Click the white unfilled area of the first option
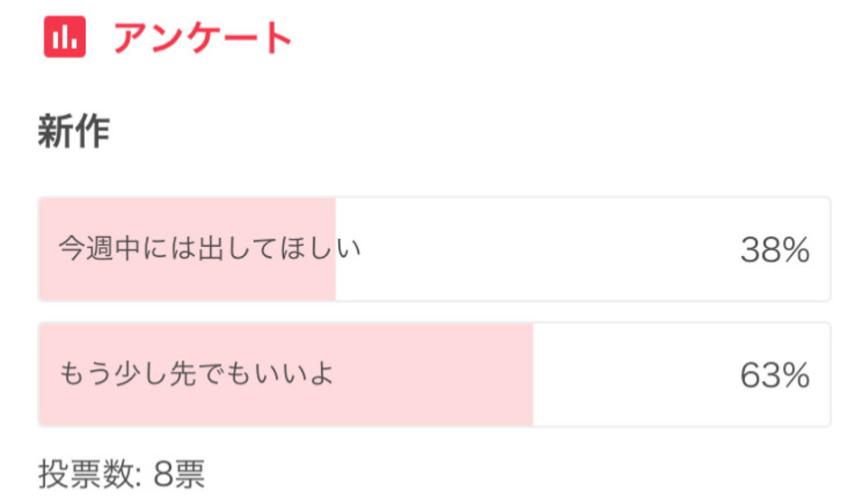 click(x=582, y=249)
